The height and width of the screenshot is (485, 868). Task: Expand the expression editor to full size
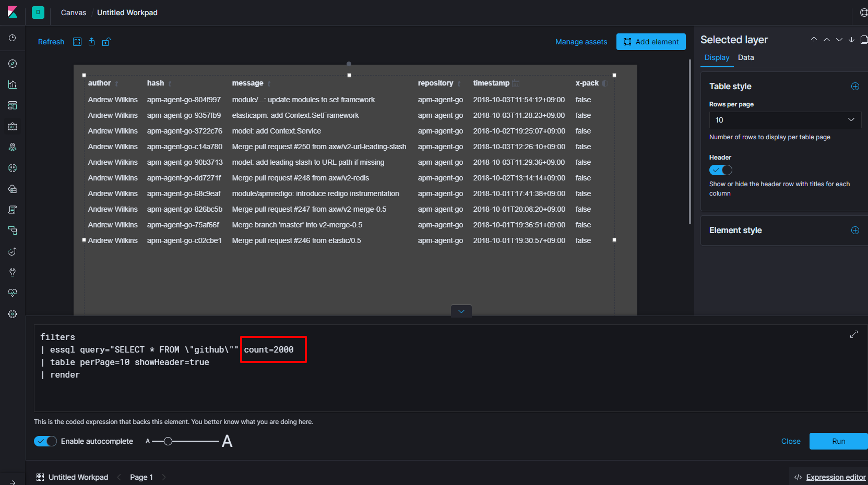pyautogui.click(x=854, y=334)
